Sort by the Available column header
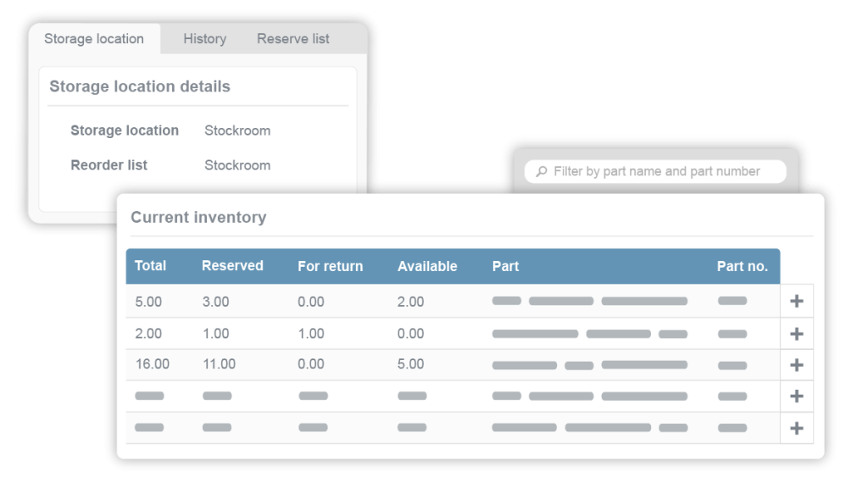Viewport: 868px width, 488px height. point(427,266)
